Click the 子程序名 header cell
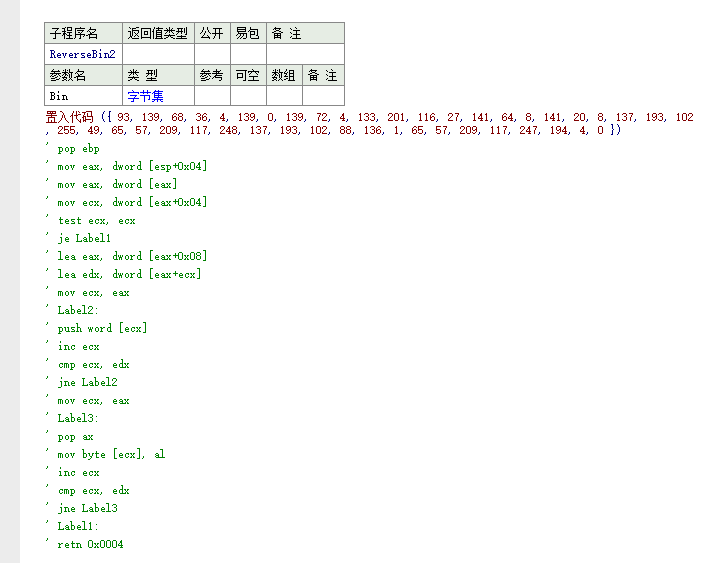Image resolution: width=708 pixels, height=563 pixels. [x=84, y=33]
